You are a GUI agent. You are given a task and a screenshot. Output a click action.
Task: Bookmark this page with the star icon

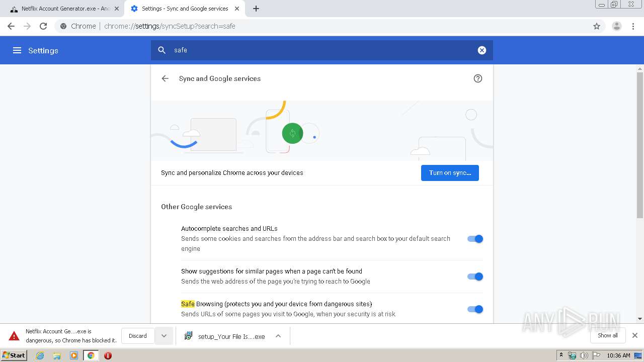(597, 26)
